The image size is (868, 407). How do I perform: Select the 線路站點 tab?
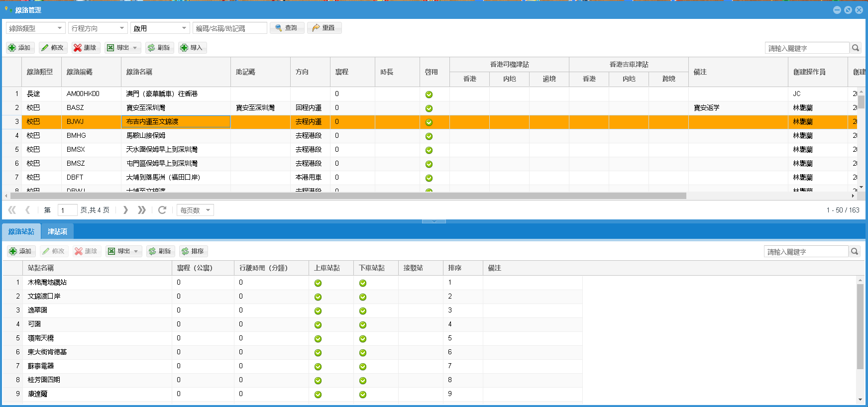pos(21,231)
